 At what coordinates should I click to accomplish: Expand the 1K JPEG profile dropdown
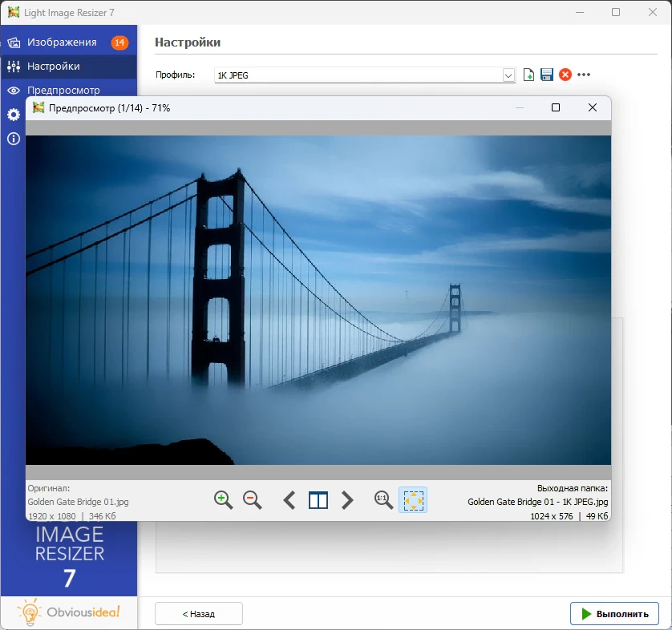pyautogui.click(x=508, y=75)
